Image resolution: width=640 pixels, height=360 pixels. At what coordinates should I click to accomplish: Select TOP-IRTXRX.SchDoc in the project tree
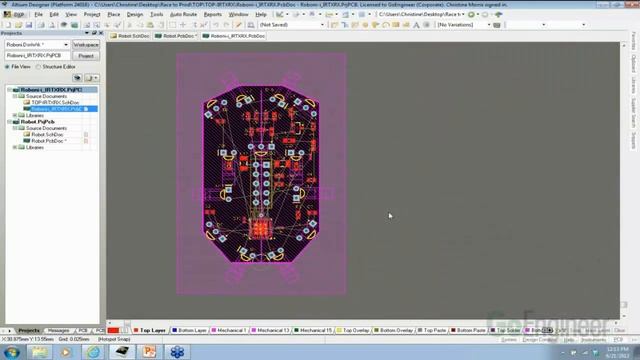pos(55,102)
